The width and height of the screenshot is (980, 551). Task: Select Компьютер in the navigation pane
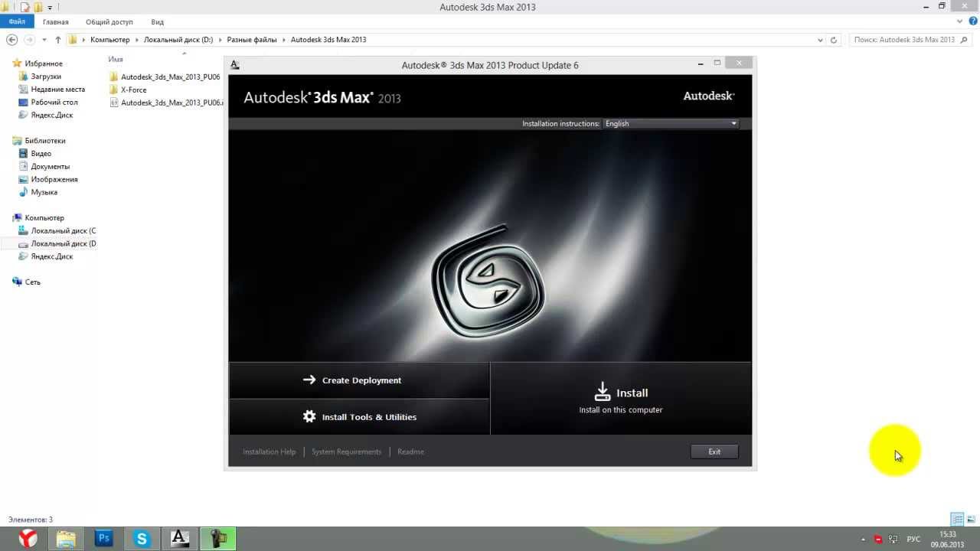tap(44, 218)
